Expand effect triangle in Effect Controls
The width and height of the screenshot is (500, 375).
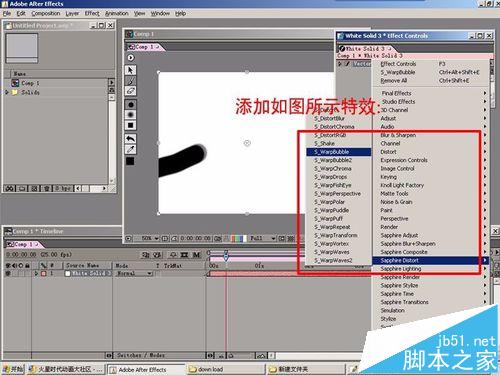pos(340,64)
